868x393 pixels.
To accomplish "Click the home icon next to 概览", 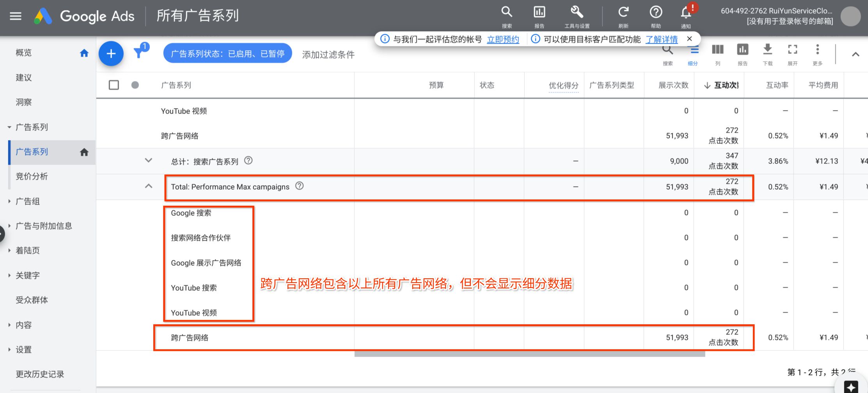I will click(84, 53).
